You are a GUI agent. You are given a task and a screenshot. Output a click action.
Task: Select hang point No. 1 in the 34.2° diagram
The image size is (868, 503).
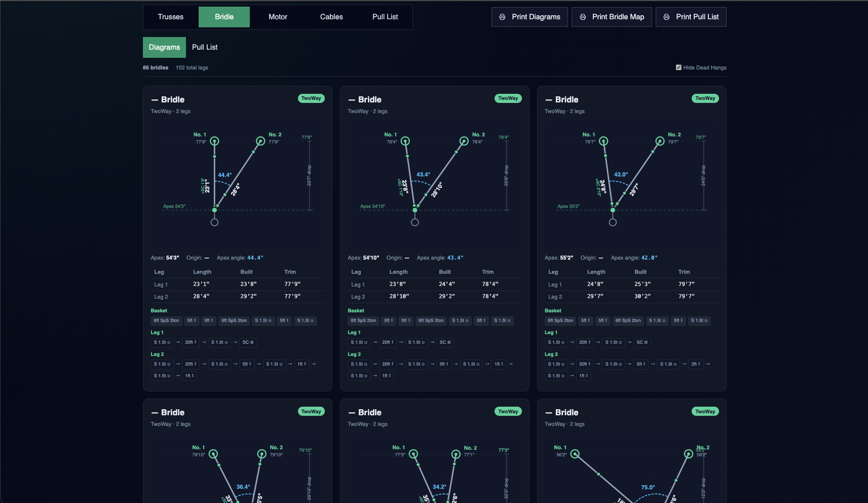click(413, 454)
